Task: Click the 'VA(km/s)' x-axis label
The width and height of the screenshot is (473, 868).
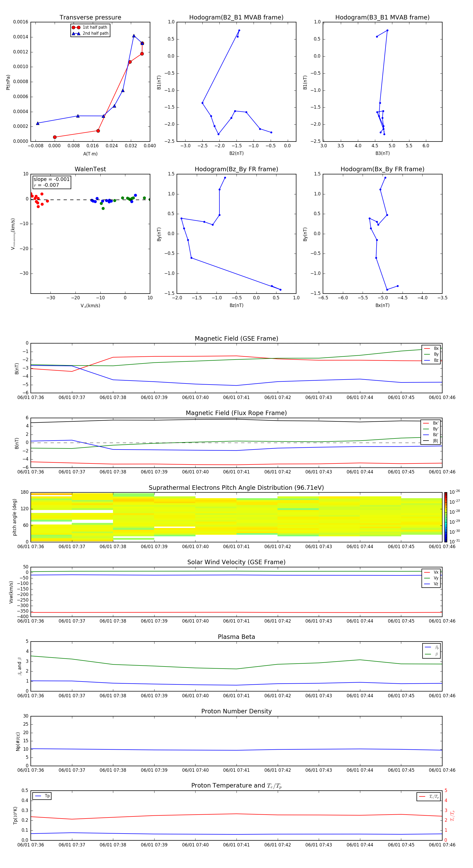Action: [90, 306]
